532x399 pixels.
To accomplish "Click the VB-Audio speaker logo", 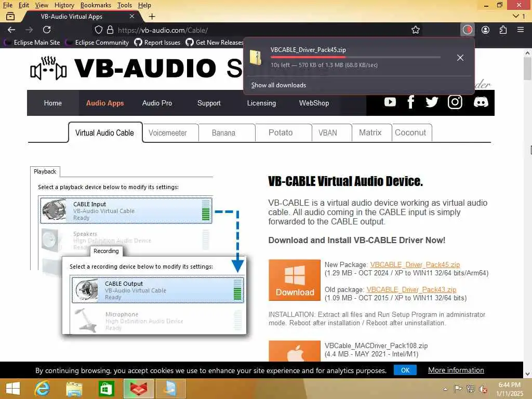I will 48,68.
